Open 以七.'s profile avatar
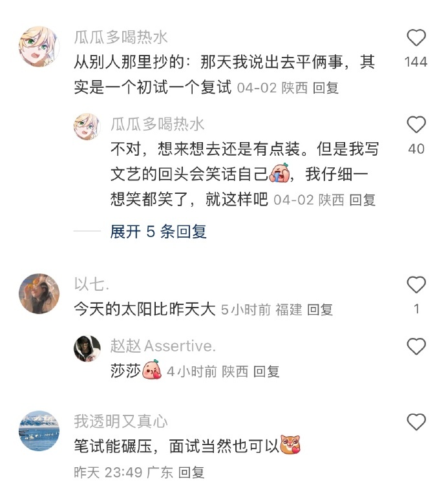The width and height of the screenshot is (446, 504). click(x=39, y=293)
